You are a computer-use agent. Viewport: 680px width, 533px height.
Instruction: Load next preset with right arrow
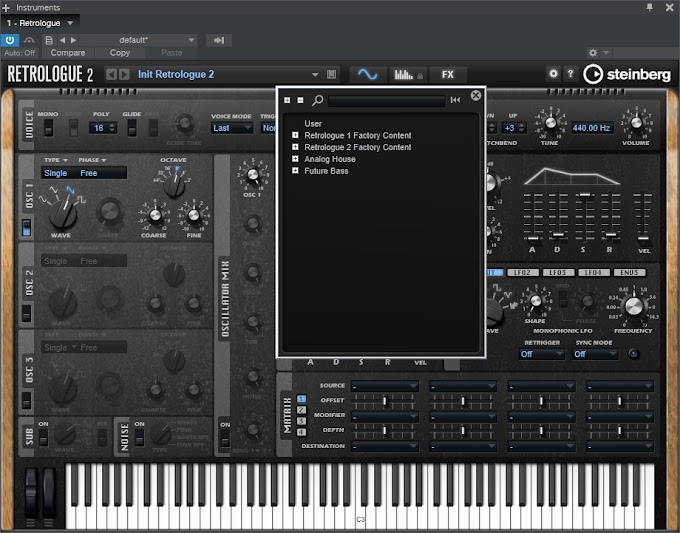[73, 40]
